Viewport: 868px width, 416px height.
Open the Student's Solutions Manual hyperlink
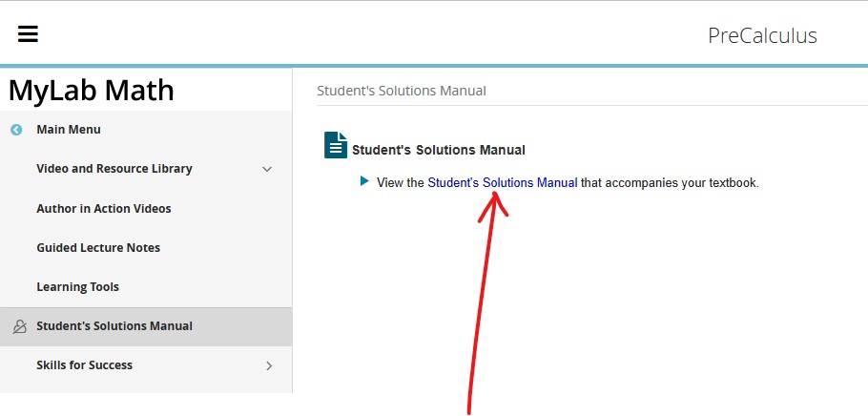(502, 182)
